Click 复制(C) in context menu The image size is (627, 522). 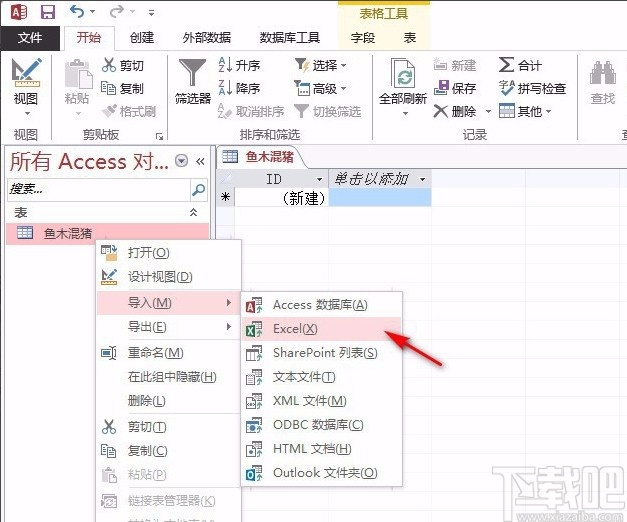click(x=169, y=451)
